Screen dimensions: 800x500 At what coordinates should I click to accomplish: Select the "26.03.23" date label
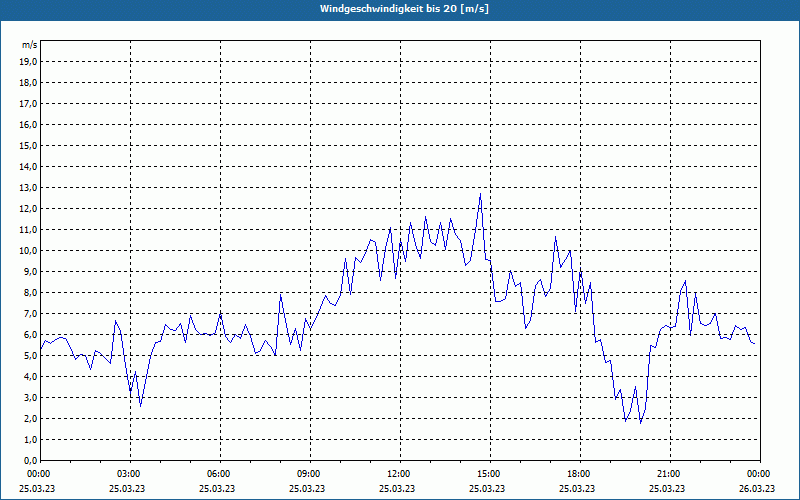coord(757,488)
